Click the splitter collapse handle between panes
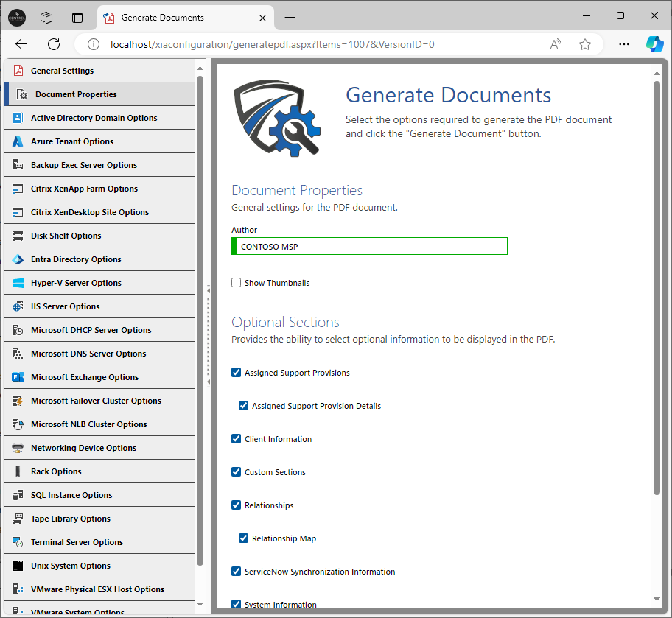The width and height of the screenshot is (672, 618). (x=209, y=336)
